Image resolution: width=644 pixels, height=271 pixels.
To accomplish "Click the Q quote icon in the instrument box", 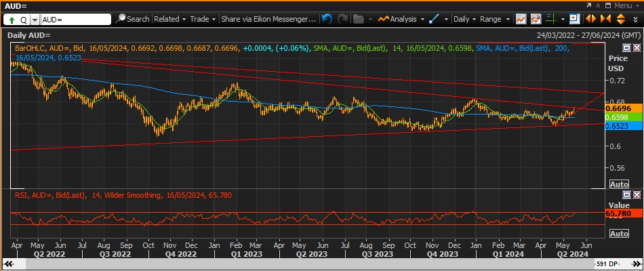I will point(23,20).
